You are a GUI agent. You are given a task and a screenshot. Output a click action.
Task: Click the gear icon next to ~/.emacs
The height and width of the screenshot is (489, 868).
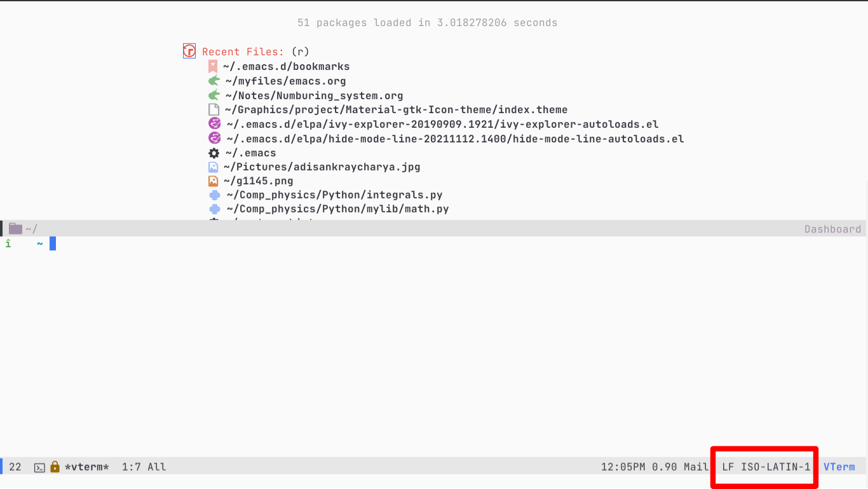[214, 153]
